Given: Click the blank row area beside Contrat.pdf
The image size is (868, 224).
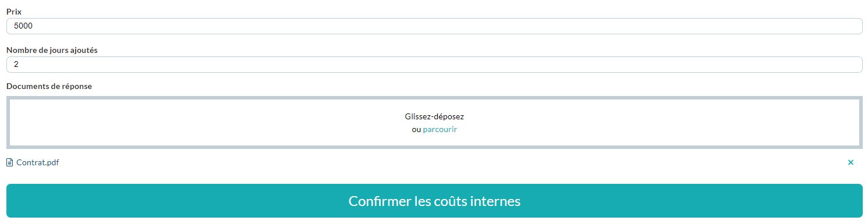Looking at the screenshot, I should 453,163.
